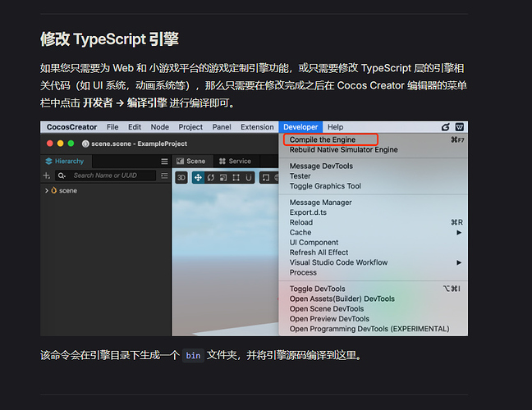Switch to the Service tab
The image size is (532, 410).
click(235, 162)
